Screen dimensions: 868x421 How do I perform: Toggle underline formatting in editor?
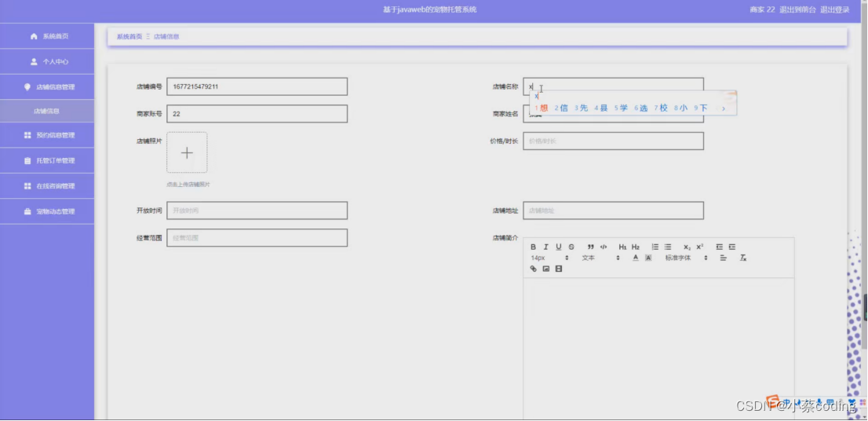coord(559,247)
